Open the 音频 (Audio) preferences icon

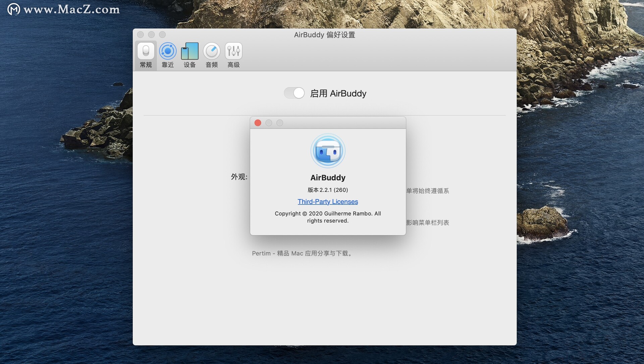212,55
